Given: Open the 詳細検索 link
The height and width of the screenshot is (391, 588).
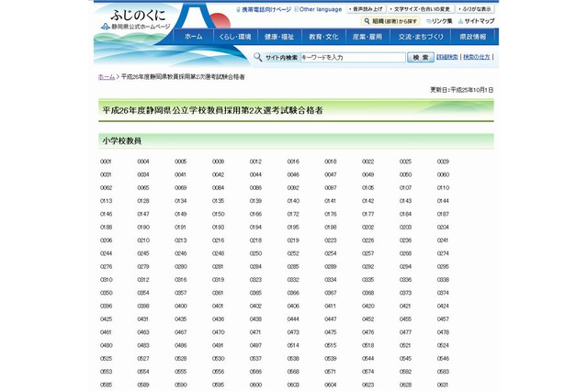Looking at the screenshot, I should coord(447,57).
